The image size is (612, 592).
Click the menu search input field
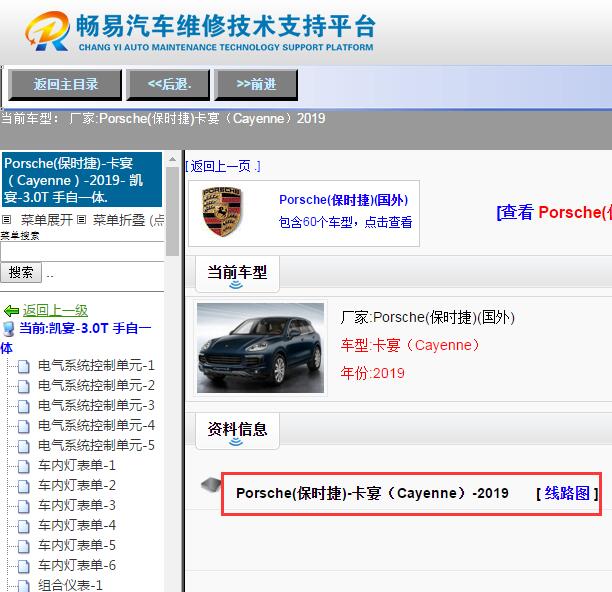click(x=82, y=251)
